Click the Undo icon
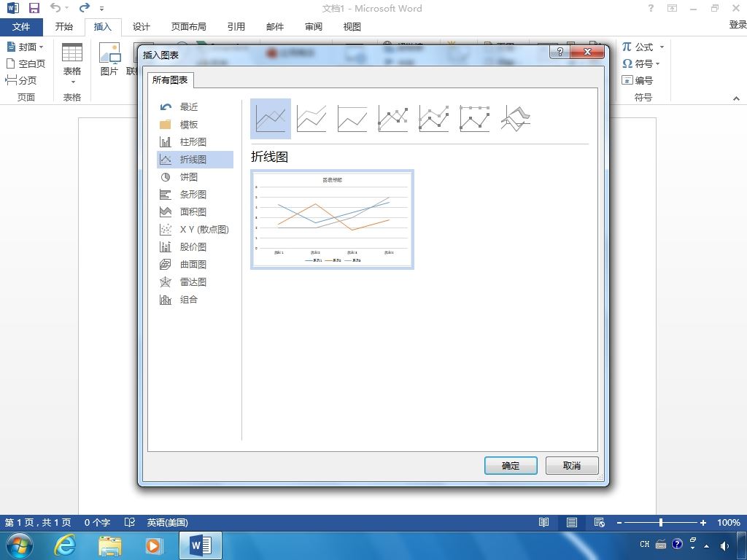The width and height of the screenshot is (747, 560). [x=55, y=8]
